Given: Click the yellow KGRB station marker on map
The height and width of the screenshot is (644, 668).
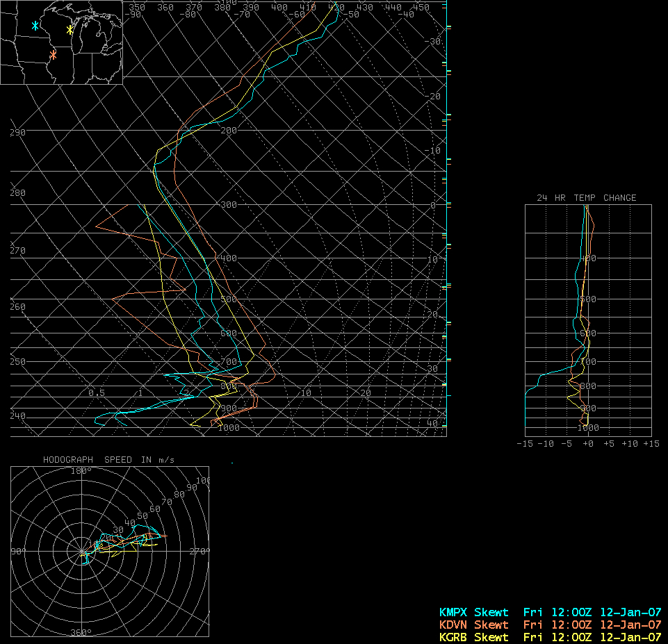Looking at the screenshot, I should tap(70, 30).
